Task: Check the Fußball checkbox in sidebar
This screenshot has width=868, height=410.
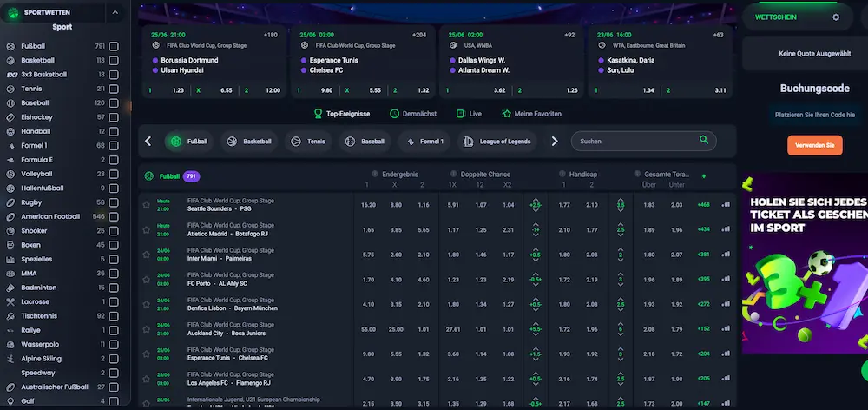Action: coord(114,47)
